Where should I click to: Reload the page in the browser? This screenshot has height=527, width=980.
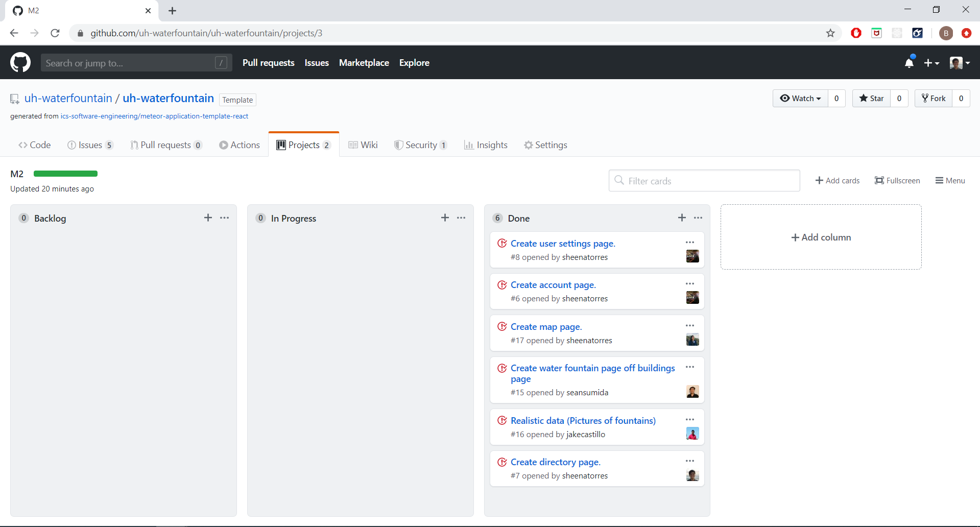[x=55, y=33]
